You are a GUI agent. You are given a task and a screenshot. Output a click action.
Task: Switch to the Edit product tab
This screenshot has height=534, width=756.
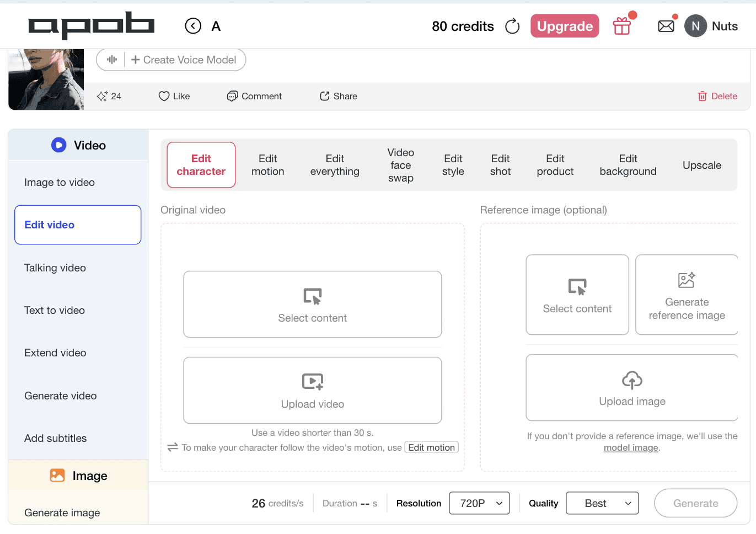pos(555,165)
